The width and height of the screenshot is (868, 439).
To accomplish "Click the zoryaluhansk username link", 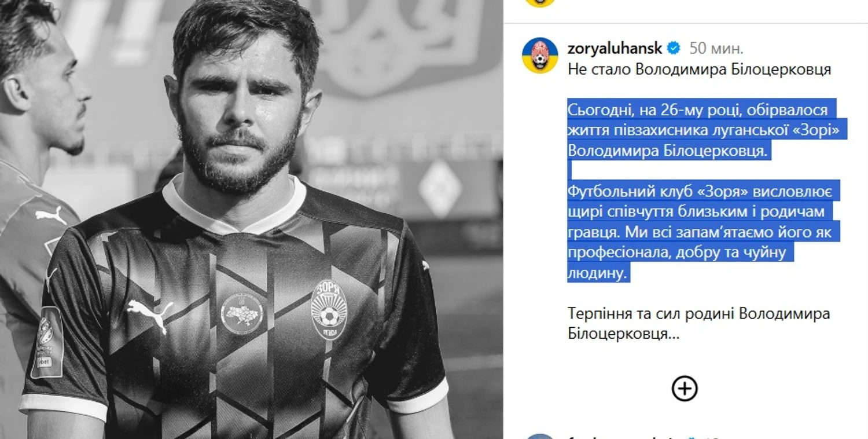I will 615,48.
